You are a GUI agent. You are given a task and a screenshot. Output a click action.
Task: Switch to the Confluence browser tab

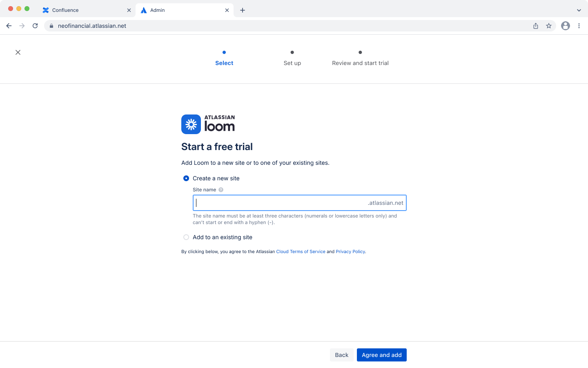tap(86, 10)
